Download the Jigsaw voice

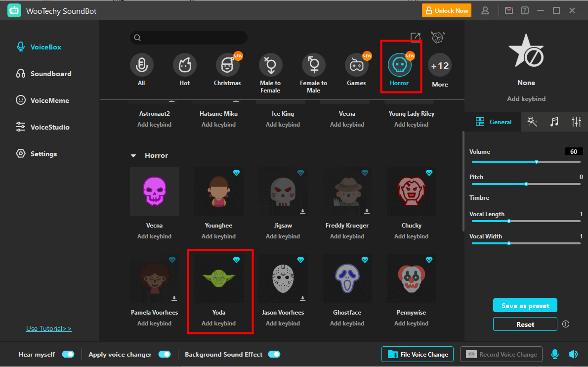pos(302,211)
